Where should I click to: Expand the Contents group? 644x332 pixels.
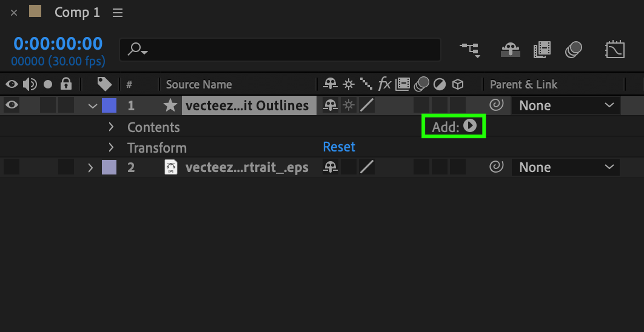(110, 127)
